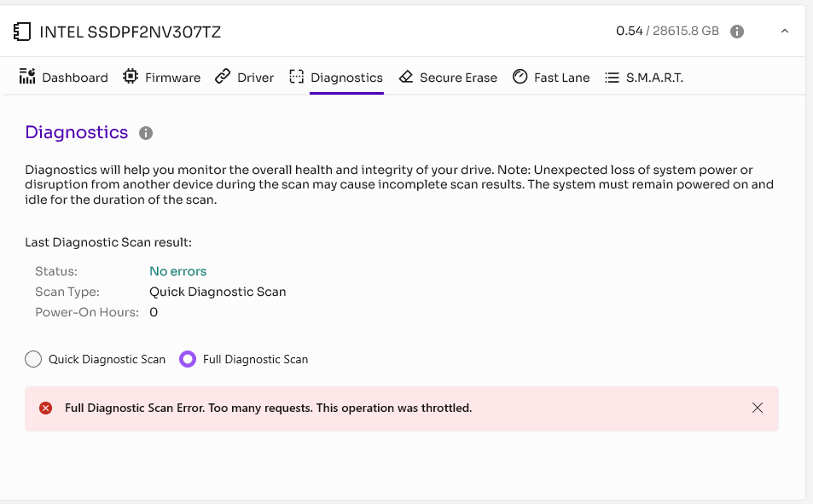Click the Driver link icon

click(223, 76)
